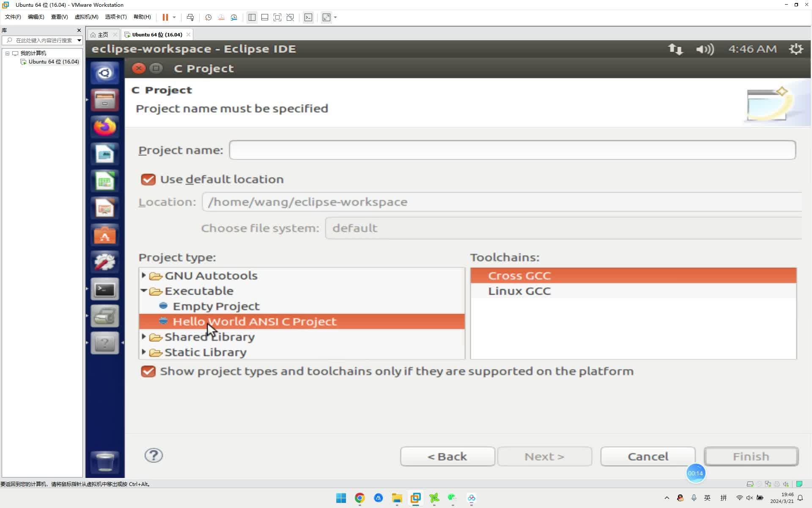Open Ubuntu session gear menu
This screenshot has height=508, width=812.
[x=796, y=49]
